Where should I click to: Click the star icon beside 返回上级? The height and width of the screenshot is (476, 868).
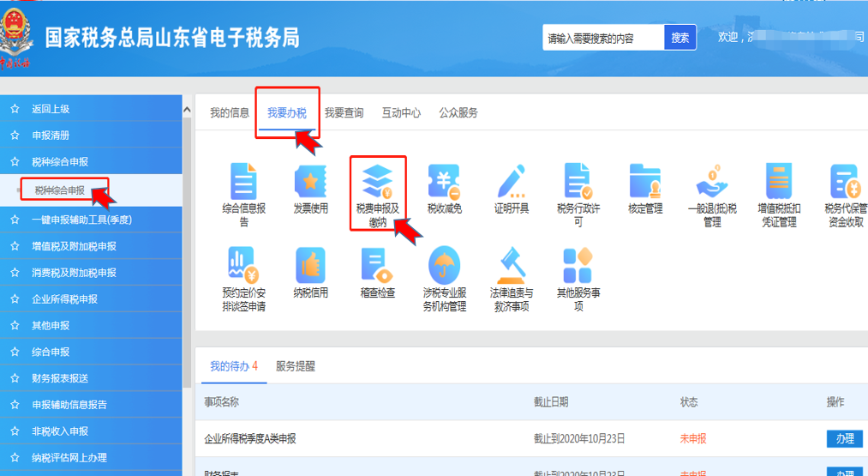tap(15, 109)
